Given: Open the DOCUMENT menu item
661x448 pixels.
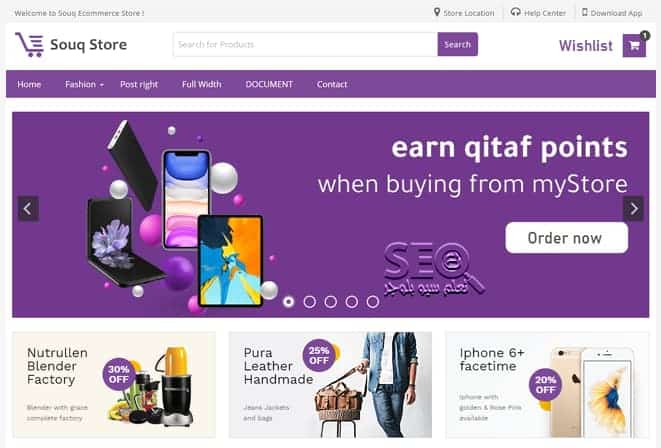Looking at the screenshot, I should (x=269, y=84).
